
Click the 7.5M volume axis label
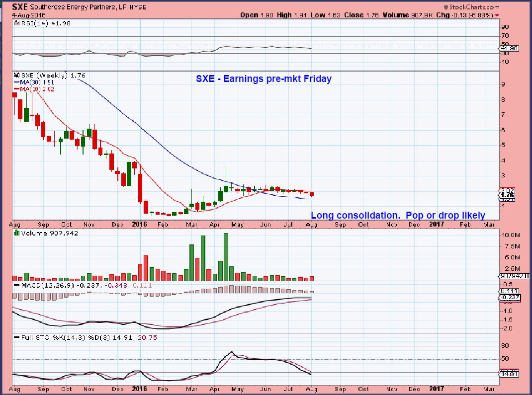512,246
